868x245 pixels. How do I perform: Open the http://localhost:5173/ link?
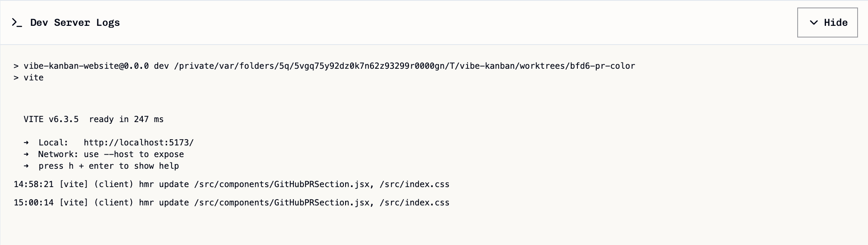(x=139, y=142)
